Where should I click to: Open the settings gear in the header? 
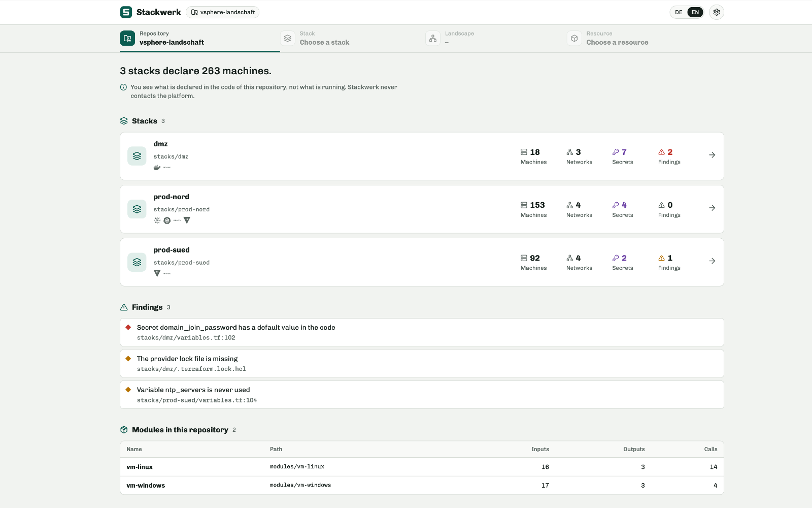(716, 12)
